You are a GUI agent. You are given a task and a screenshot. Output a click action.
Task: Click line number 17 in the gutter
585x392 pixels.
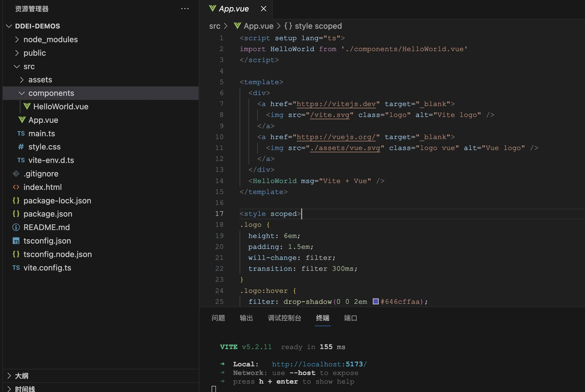219,214
